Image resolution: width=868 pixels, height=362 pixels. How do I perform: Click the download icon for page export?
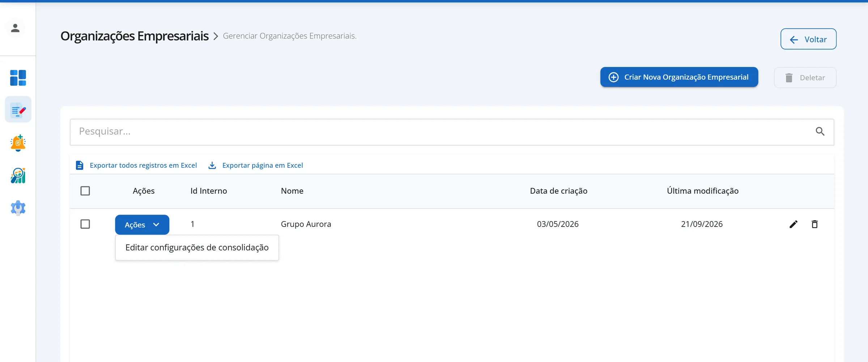tap(212, 165)
